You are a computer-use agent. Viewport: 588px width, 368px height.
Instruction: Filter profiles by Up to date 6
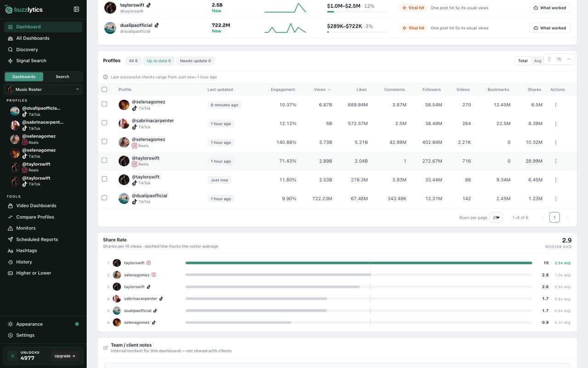(159, 61)
